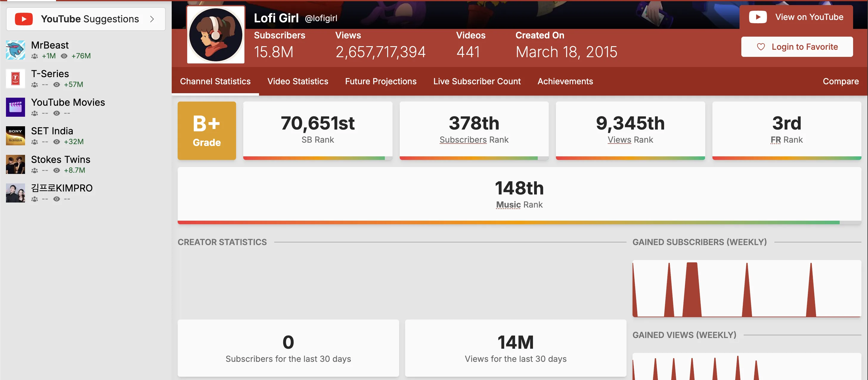Click the Subscribers Rank progress bar
Viewport: 868px width, 380px height.
click(x=474, y=158)
